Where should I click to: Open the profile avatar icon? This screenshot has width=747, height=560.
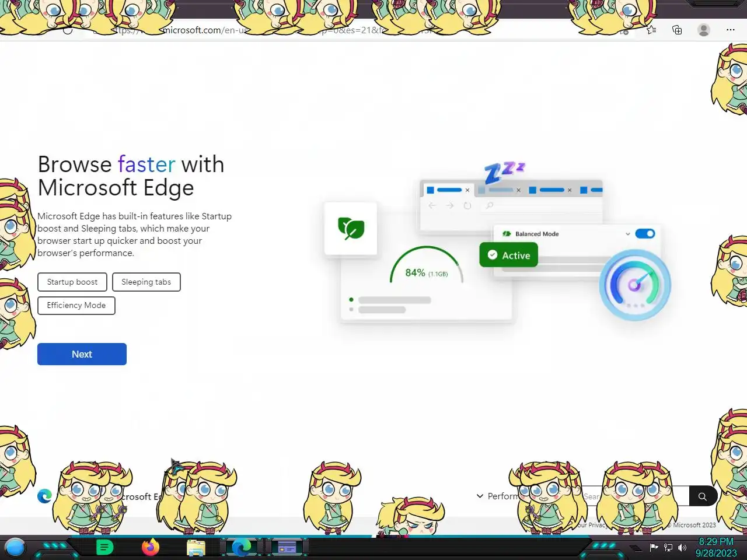[704, 30]
